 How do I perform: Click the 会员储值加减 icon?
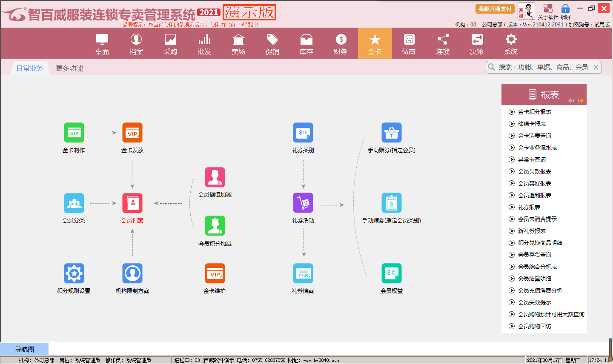(215, 177)
